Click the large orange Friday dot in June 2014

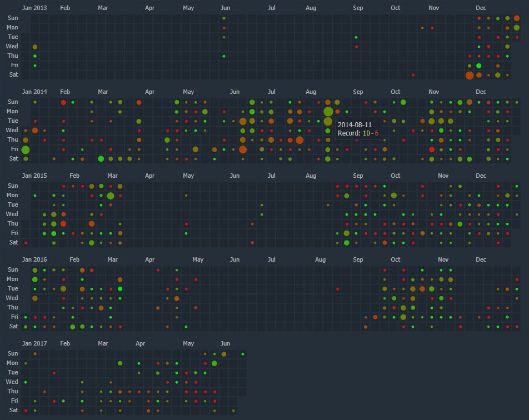[243, 149]
